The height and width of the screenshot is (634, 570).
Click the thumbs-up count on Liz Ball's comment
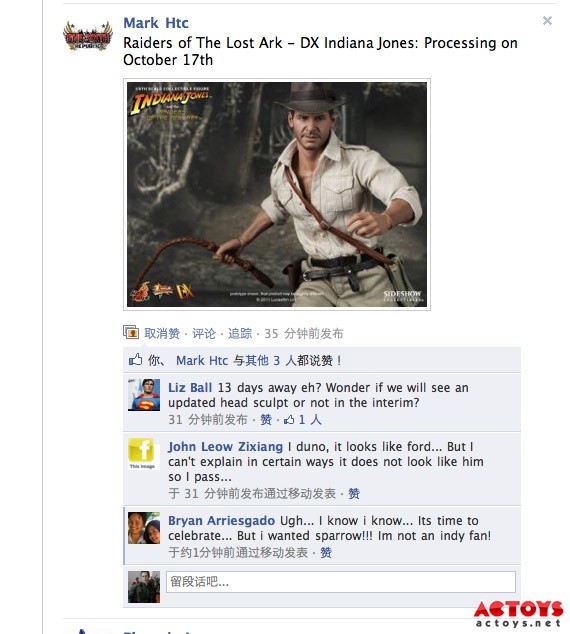tap(302, 420)
